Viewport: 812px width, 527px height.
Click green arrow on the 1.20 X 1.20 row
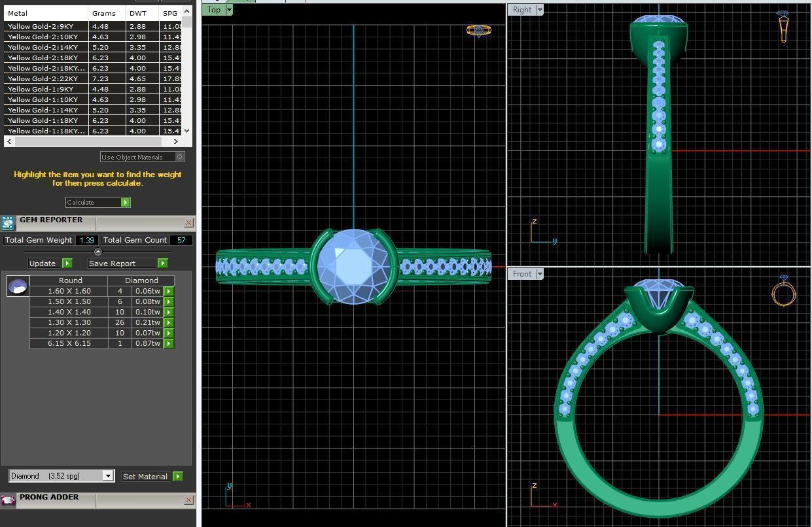169,333
